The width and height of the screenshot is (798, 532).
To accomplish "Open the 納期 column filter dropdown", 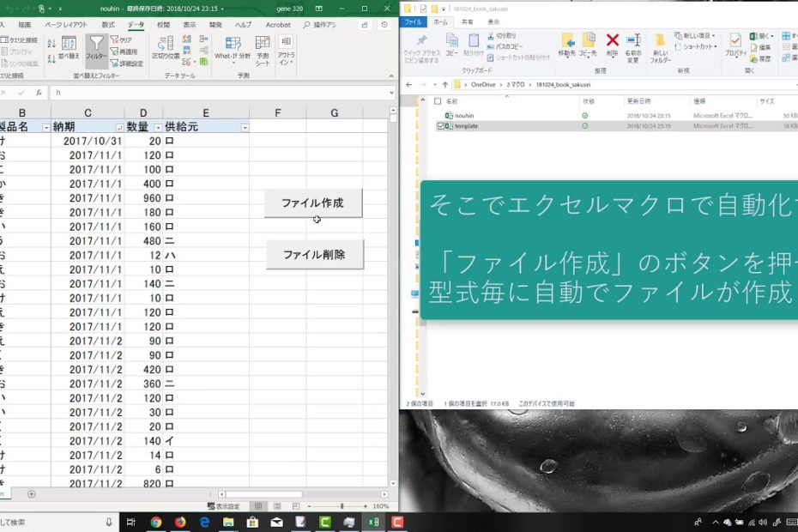I will coord(118,127).
